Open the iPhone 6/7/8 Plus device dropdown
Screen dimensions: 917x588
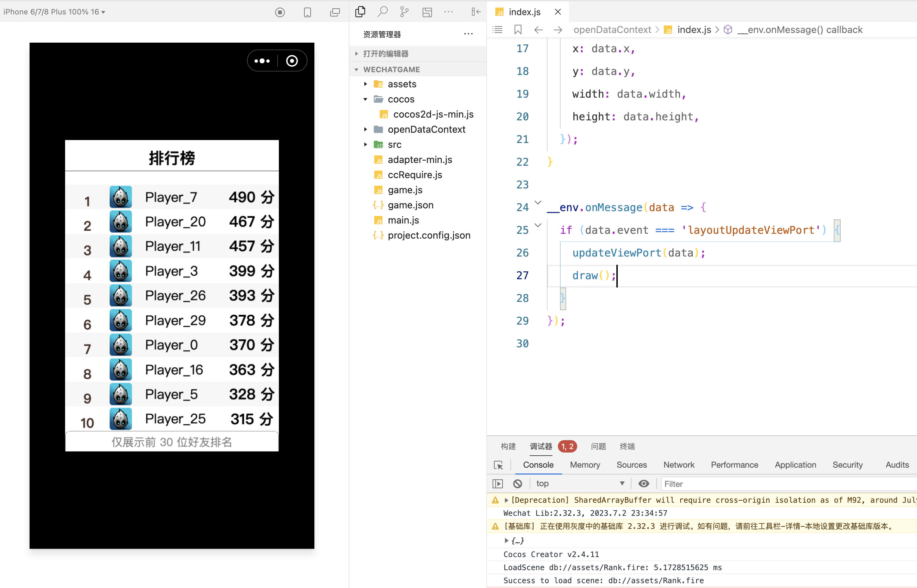(x=55, y=12)
